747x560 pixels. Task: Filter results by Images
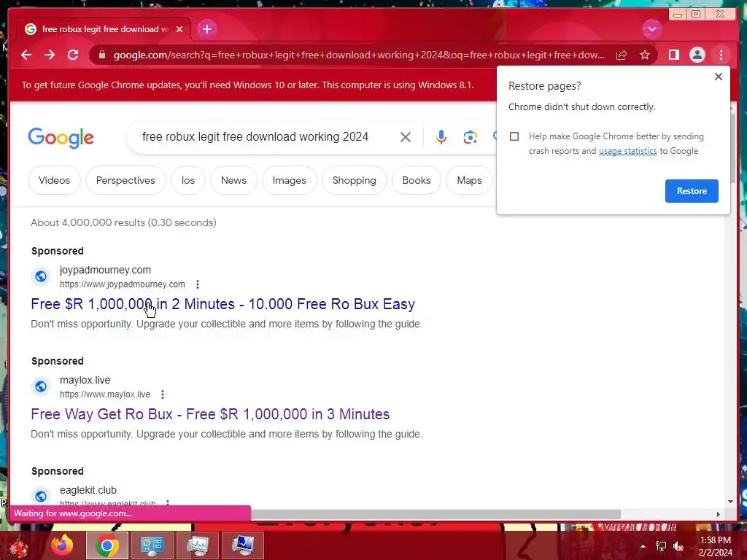click(289, 181)
